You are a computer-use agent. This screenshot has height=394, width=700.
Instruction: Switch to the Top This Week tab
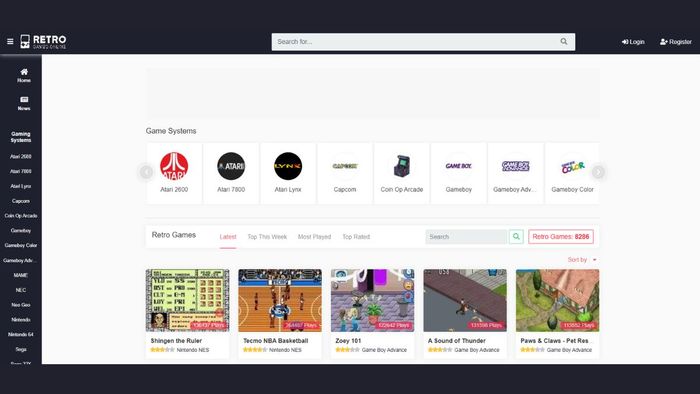pyautogui.click(x=267, y=237)
